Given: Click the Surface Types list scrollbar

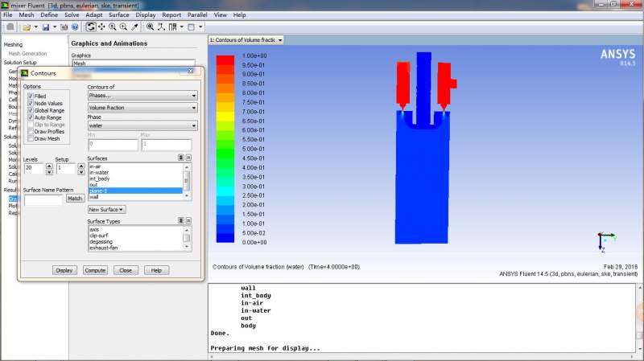Looking at the screenshot, I should click(187, 238).
